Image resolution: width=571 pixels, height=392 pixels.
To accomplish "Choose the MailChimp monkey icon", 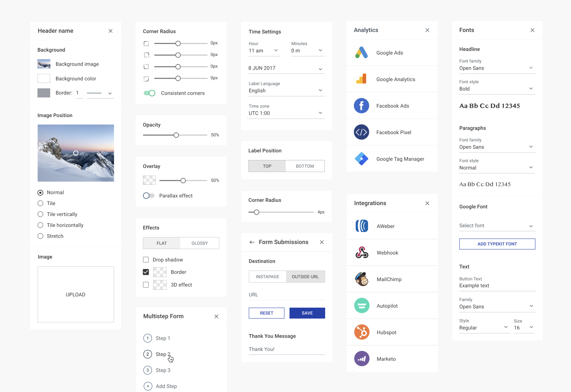I will click(x=362, y=279).
